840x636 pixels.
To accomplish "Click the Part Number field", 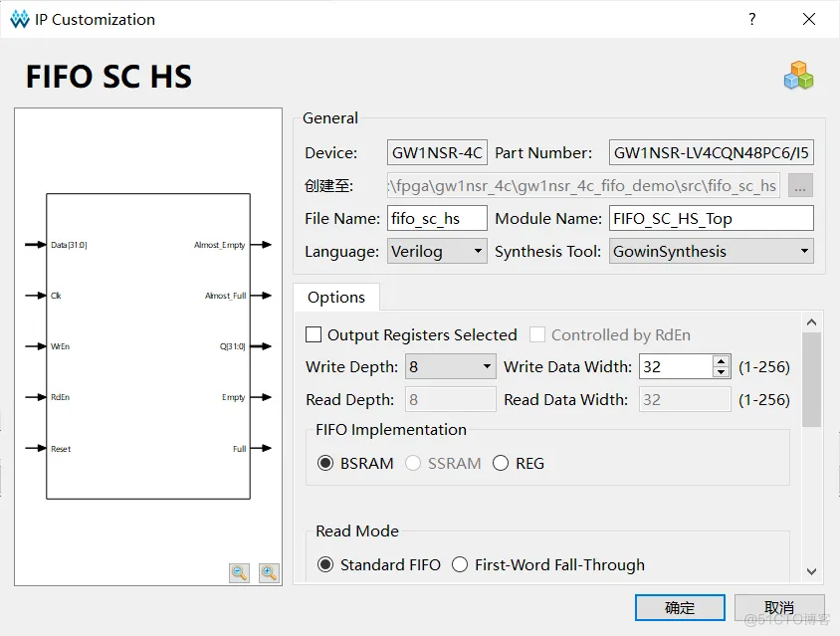I will [x=711, y=152].
